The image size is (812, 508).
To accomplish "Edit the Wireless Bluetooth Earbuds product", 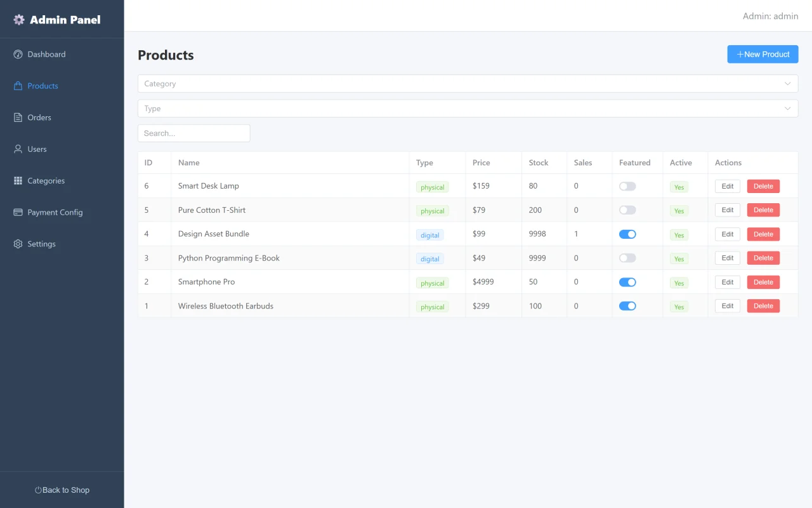I will 728,306.
